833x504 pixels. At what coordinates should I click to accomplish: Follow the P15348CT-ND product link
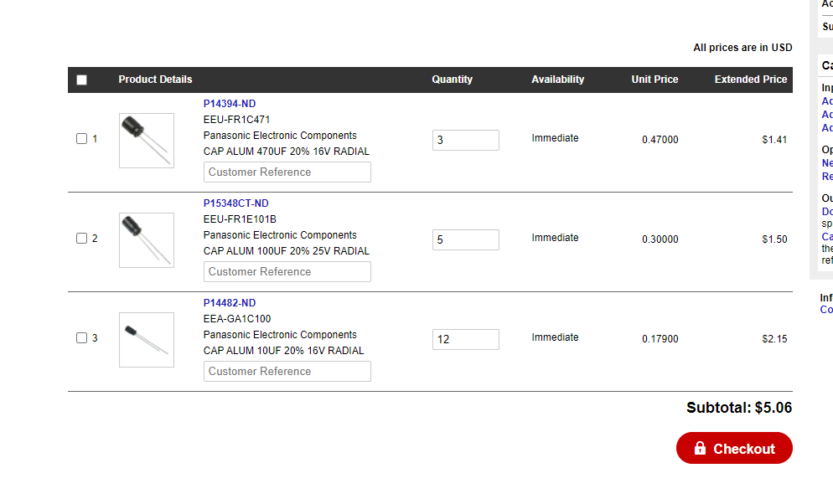point(236,203)
